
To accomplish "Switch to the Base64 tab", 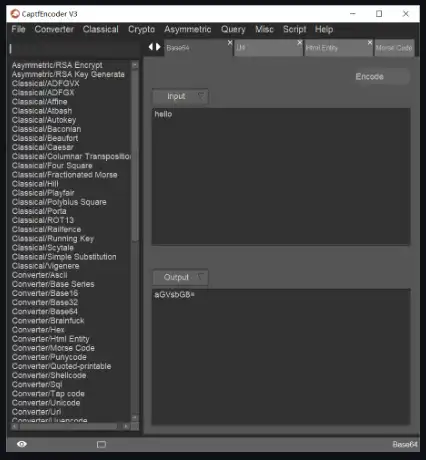I will [x=197, y=48].
